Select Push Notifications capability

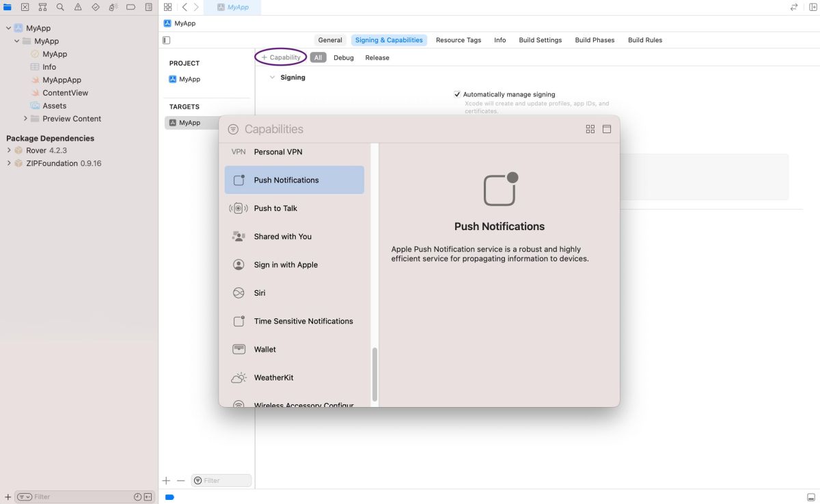click(x=295, y=180)
